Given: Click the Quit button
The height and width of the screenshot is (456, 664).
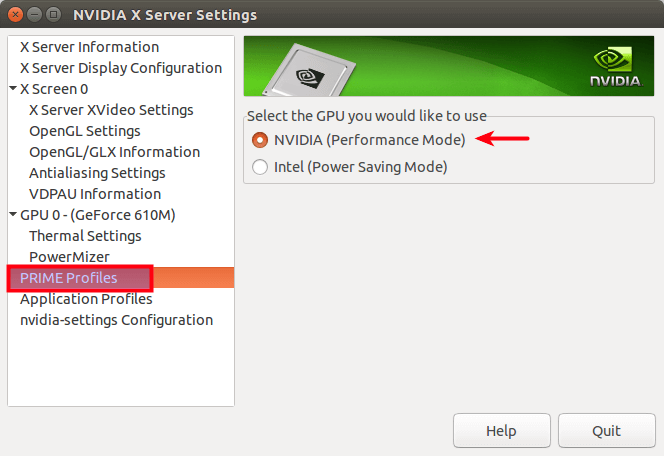Looking at the screenshot, I should (606, 431).
